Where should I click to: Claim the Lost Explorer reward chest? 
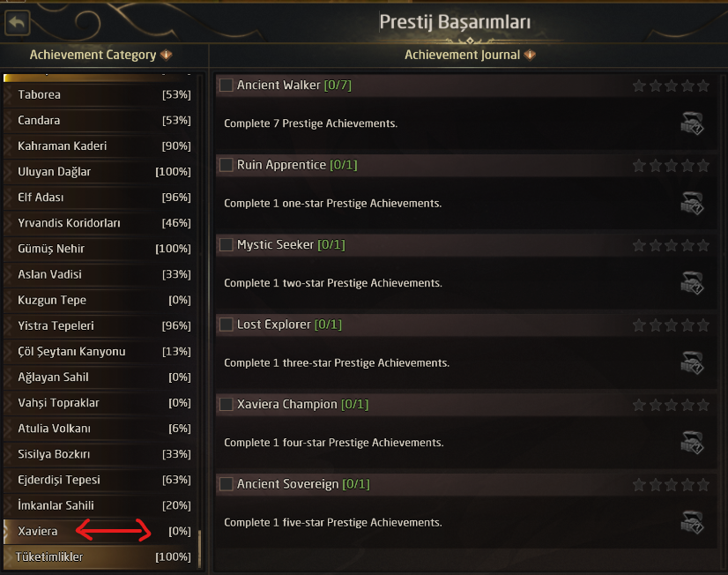692,362
